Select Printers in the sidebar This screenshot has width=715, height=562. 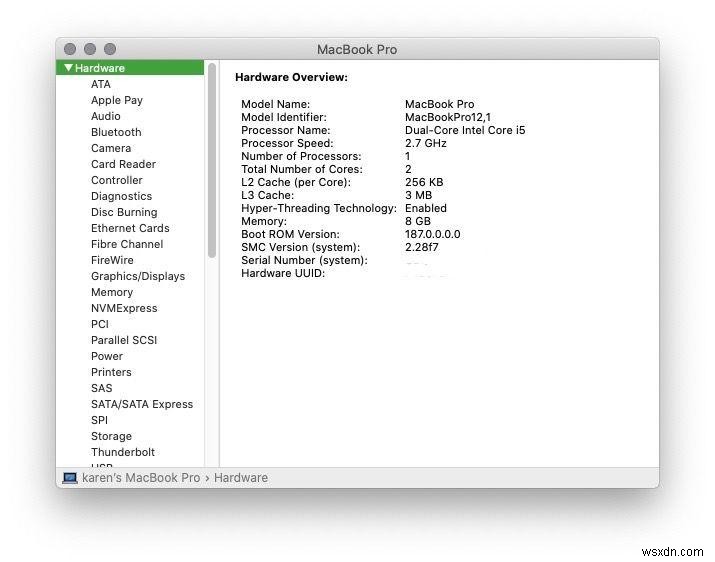111,372
